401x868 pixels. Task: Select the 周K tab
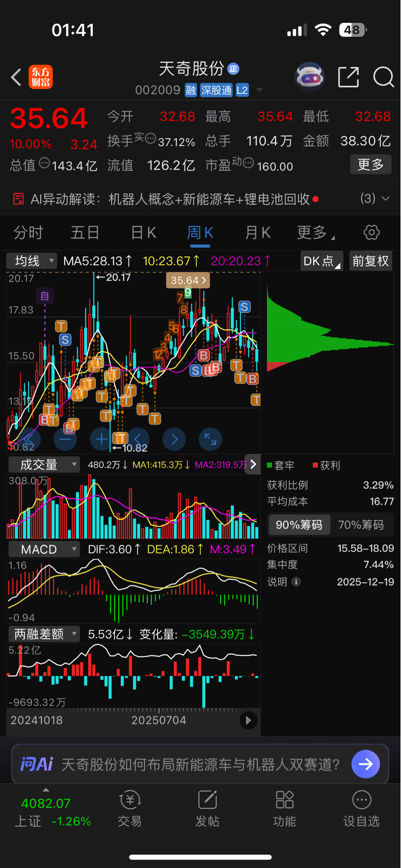[200, 233]
